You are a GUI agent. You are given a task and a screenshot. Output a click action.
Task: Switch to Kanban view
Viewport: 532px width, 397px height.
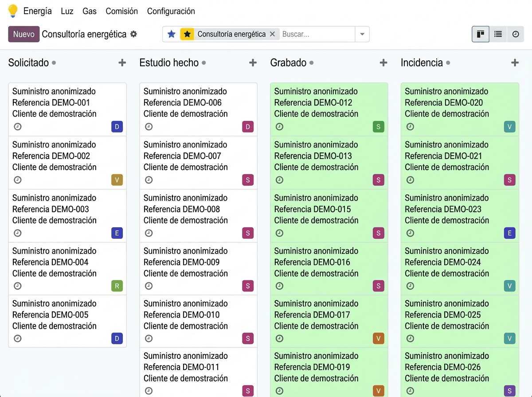(x=481, y=34)
